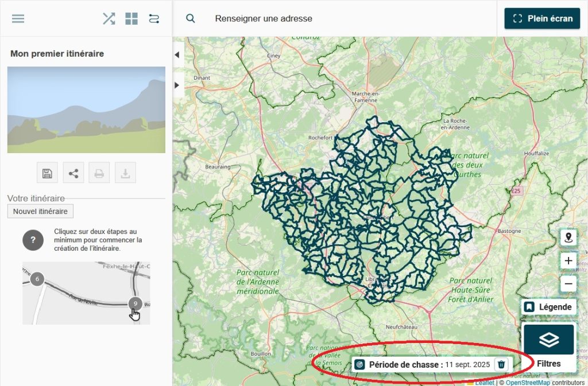Viewport: 588px width, 386px height.
Task: Locate my position with the map pin button
Action: [568, 237]
